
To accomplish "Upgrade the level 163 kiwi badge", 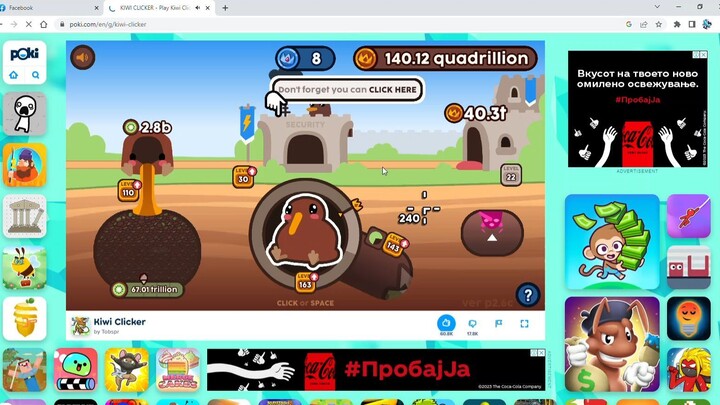I will coord(306,282).
